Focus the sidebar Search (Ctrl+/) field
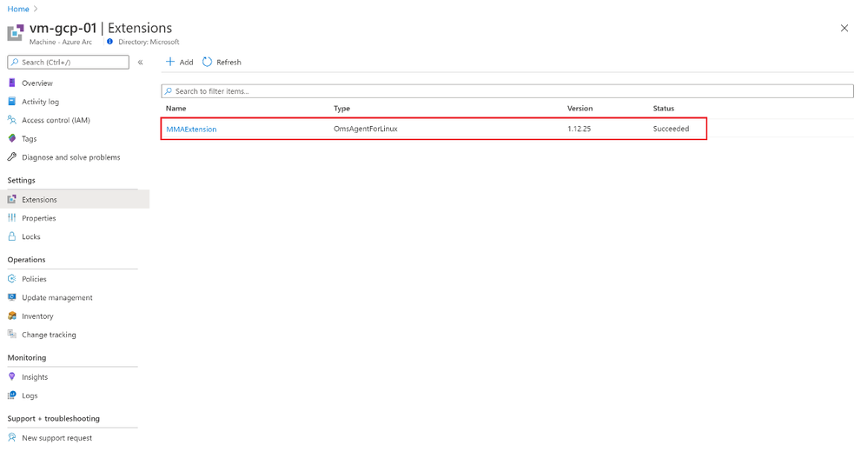The width and height of the screenshot is (868, 465). pyautogui.click(x=68, y=62)
